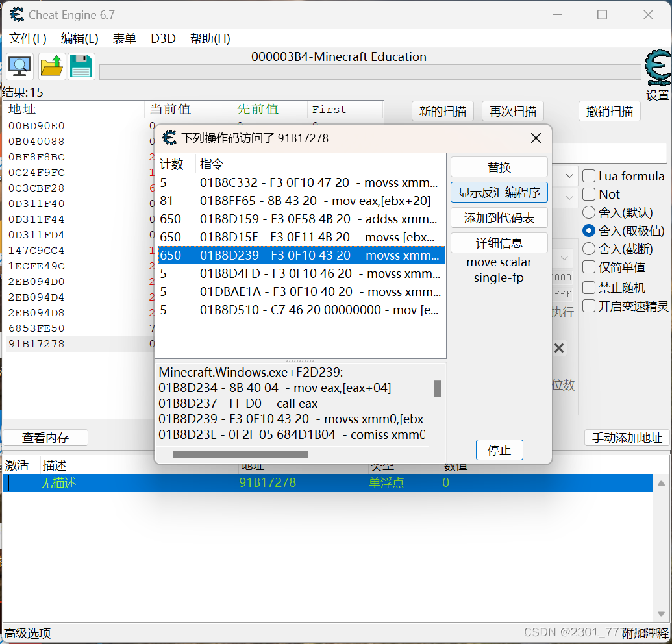Select the 舍入(取极值) radio option
The height and width of the screenshot is (644, 672).
click(x=589, y=230)
